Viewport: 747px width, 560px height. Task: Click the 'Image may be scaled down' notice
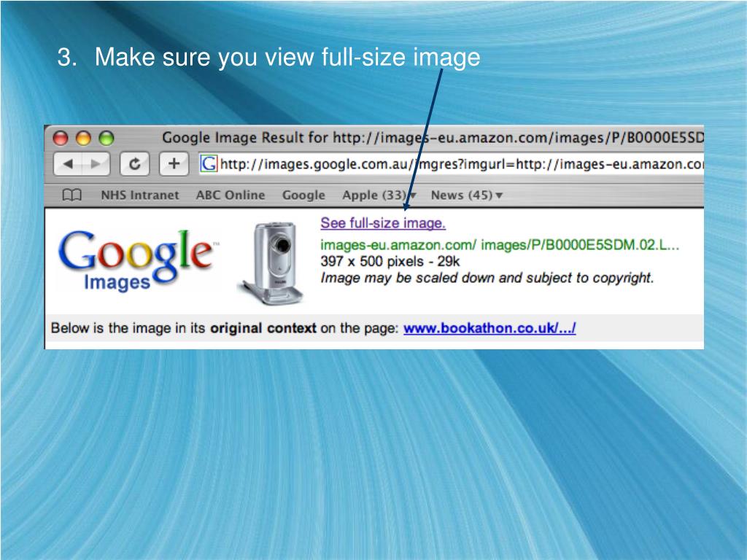click(487, 278)
